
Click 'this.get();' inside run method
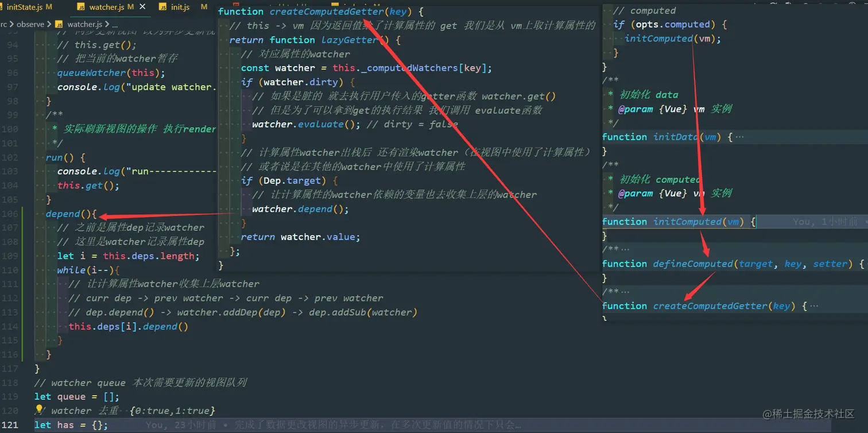coord(88,185)
